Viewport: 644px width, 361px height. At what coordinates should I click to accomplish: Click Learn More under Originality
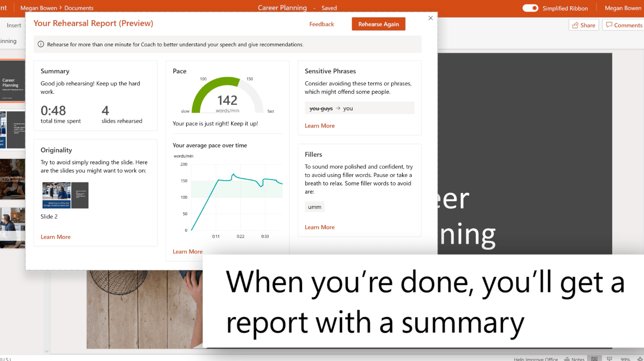pos(56,237)
